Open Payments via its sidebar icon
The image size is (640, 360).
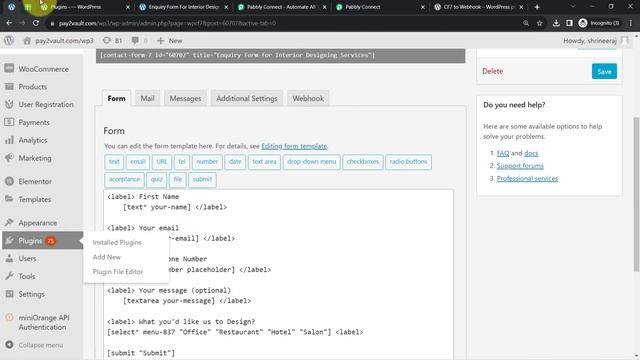point(9,122)
